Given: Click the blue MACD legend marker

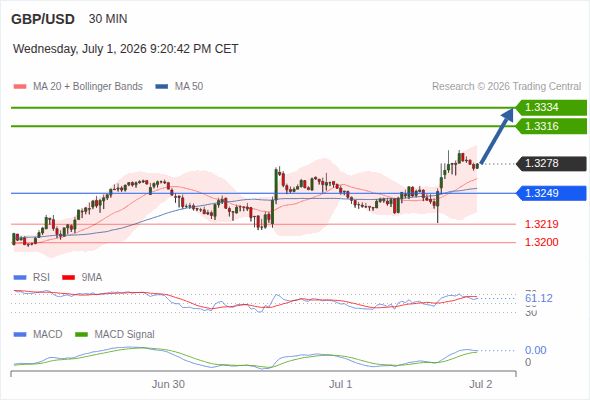Looking at the screenshot, I should click(20, 335).
